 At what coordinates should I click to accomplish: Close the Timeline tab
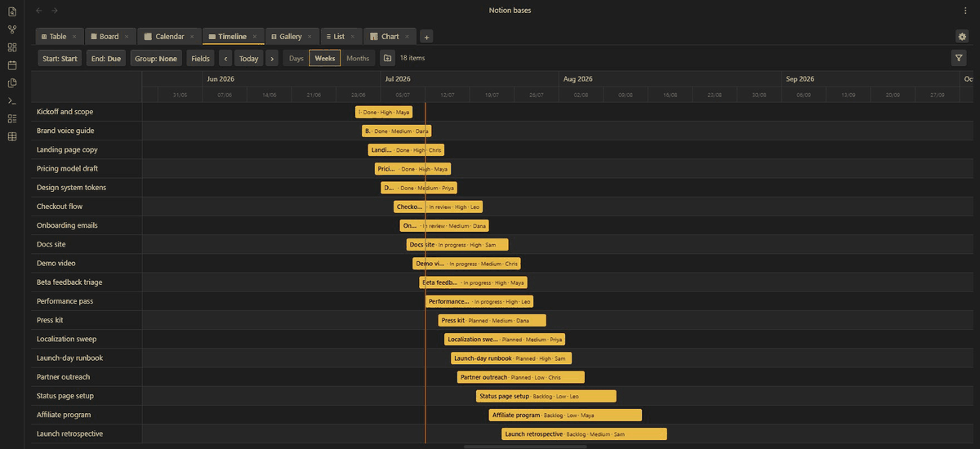[254, 37]
